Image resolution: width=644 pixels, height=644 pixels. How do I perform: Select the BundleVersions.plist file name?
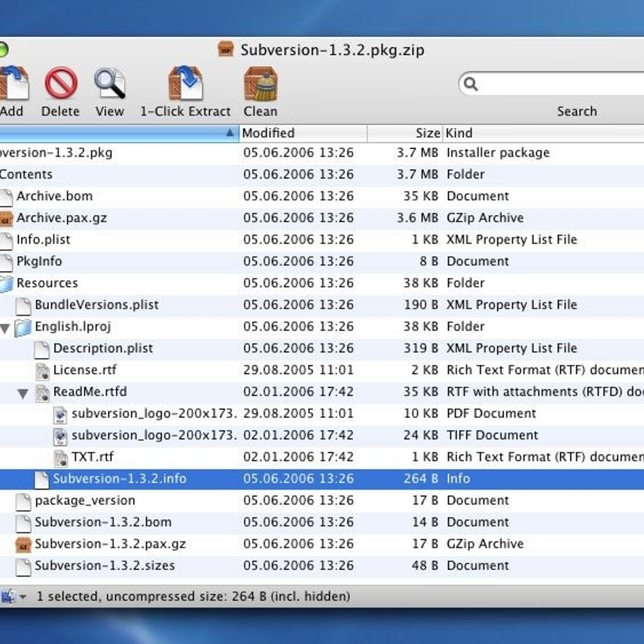click(97, 305)
